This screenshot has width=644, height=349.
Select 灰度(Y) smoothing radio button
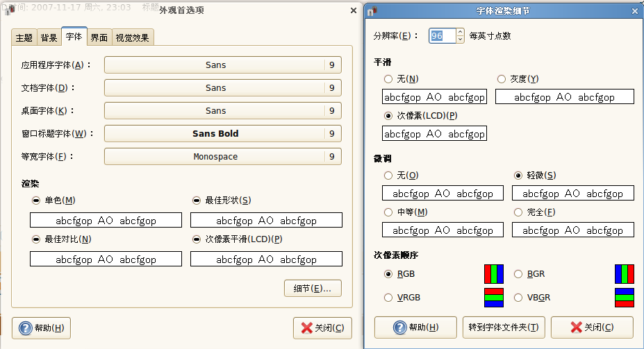502,79
